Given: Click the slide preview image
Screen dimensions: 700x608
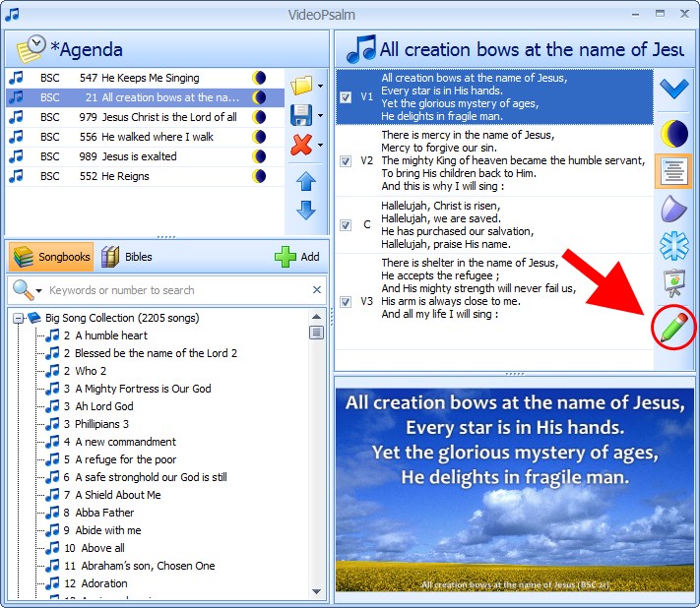Looking at the screenshot, I should tap(515, 490).
